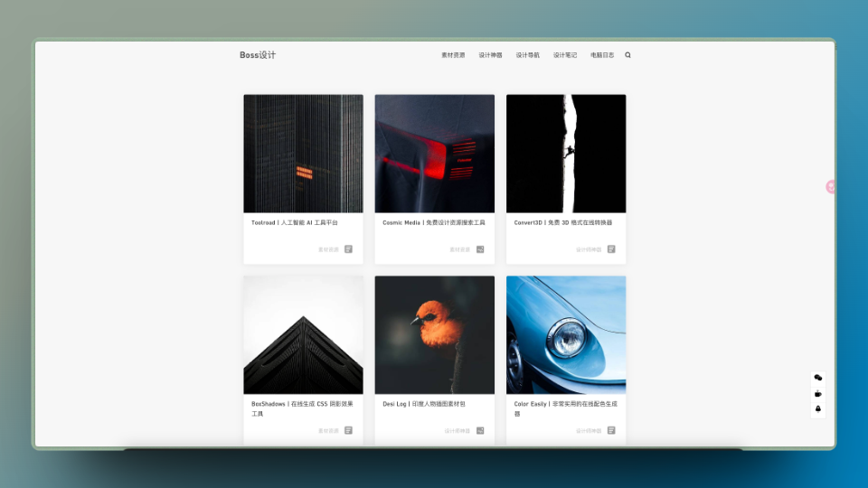This screenshot has width=868, height=488.
Task: Select 设计导航 in the top menu
Action: pyautogui.click(x=527, y=55)
